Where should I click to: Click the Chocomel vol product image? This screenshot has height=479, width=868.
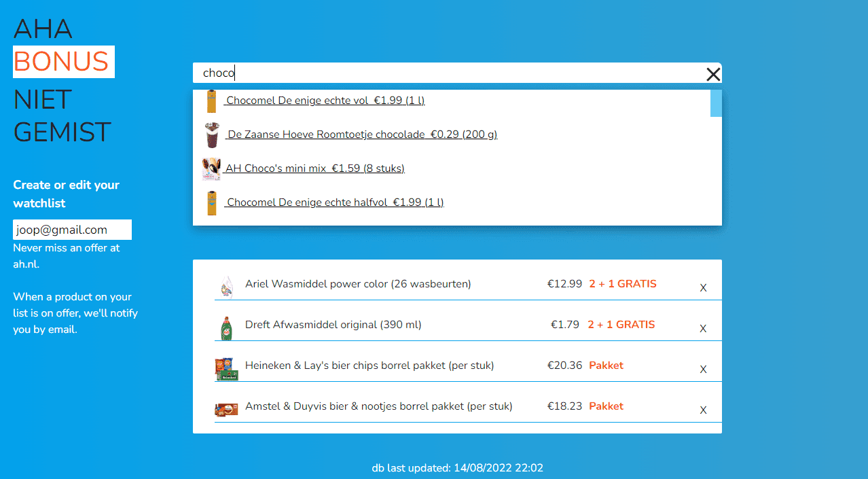212,101
